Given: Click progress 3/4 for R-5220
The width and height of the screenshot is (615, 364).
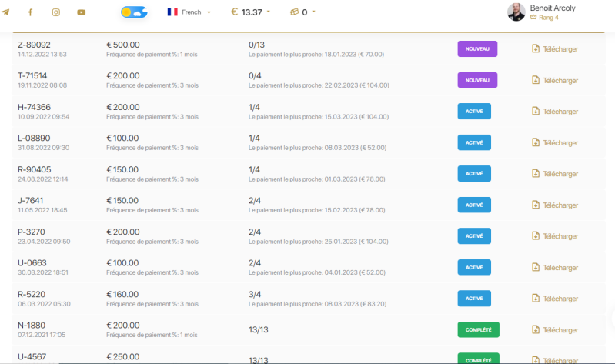Looking at the screenshot, I should (255, 294).
